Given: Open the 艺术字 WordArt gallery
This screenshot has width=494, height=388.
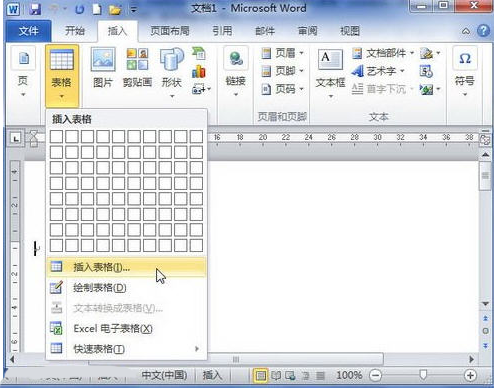Looking at the screenshot, I should 378,71.
